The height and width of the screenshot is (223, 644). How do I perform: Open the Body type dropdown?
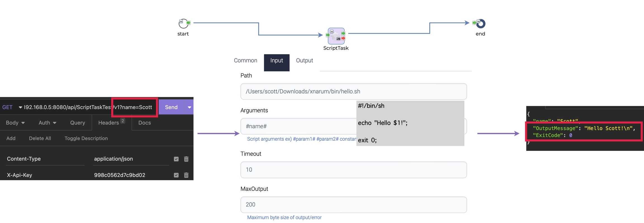click(15, 123)
